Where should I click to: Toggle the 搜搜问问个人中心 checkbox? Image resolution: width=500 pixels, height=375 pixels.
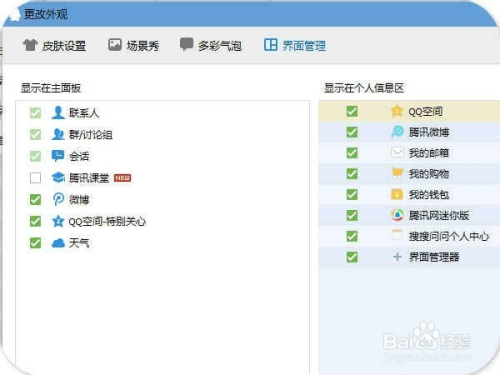pos(352,236)
